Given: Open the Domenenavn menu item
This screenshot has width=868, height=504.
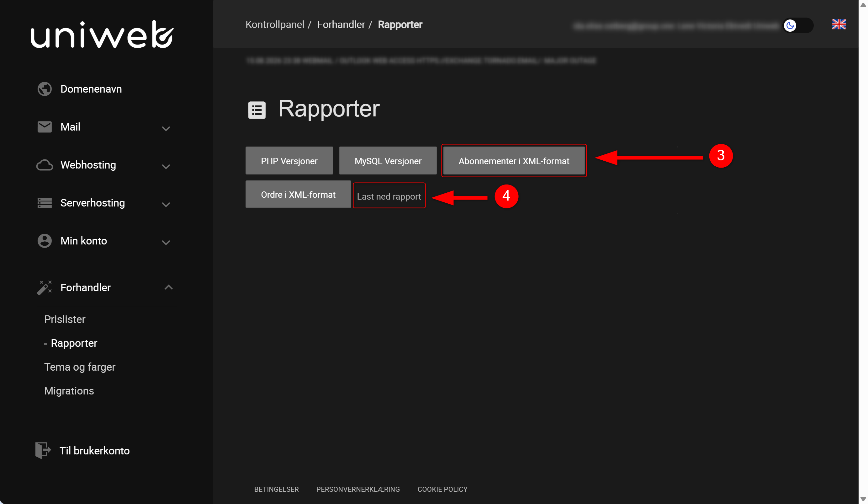Looking at the screenshot, I should point(91,89).
